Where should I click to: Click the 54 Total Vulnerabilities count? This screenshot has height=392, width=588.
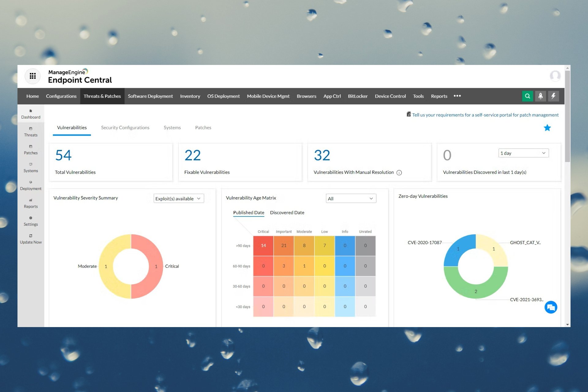pyautogui.click(x=63, y=155)
